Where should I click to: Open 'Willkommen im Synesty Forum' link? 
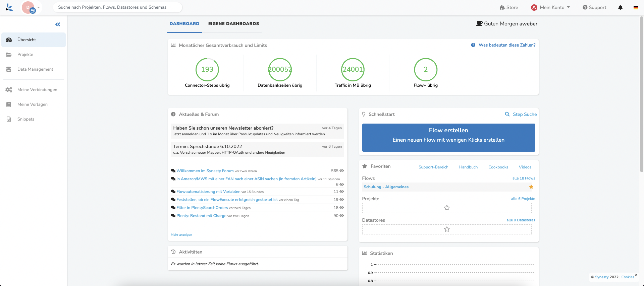[205, 171]
